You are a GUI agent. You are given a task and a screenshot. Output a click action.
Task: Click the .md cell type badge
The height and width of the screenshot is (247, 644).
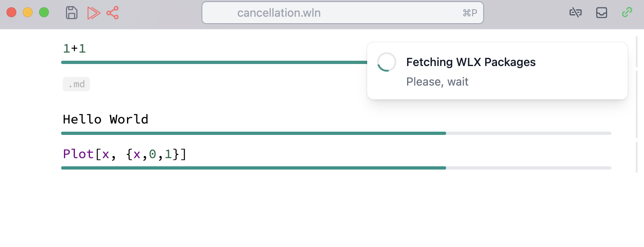click(x=76, y=84)
